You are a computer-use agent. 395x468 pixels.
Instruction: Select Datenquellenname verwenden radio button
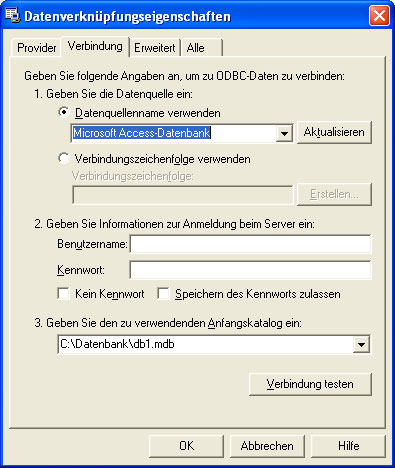(63, 112)
